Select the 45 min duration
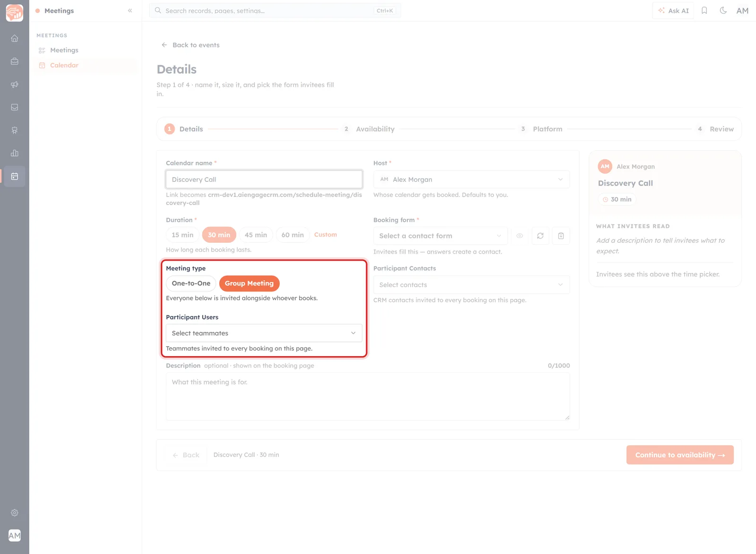Image resolution: width=756 pixels, height=554 pixels. coord(256,235)
